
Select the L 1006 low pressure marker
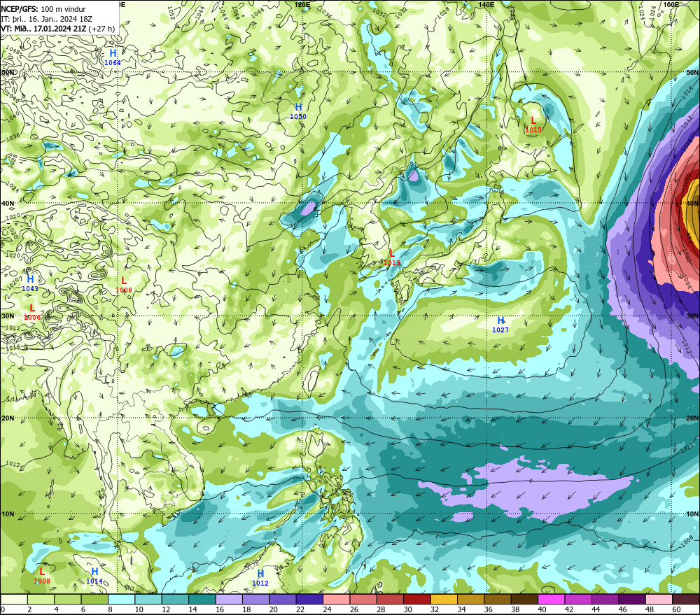[x=32, y=313]
